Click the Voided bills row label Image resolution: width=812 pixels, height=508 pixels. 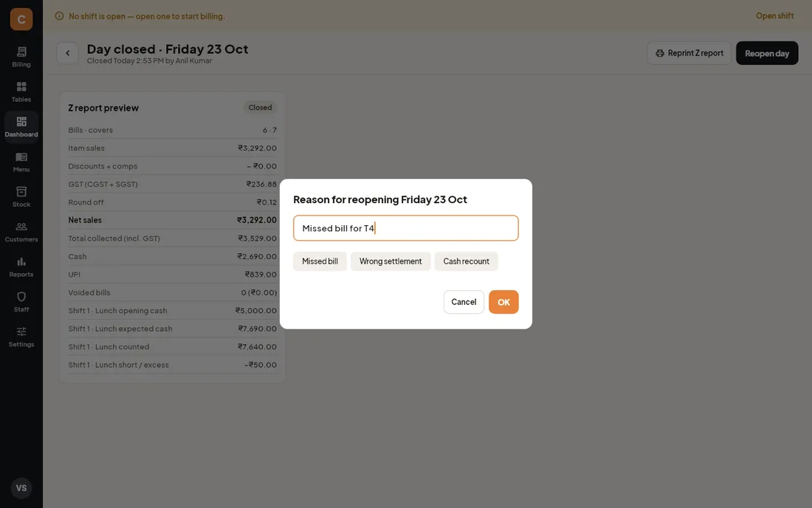pyautogui.click(x=89, y=292)
